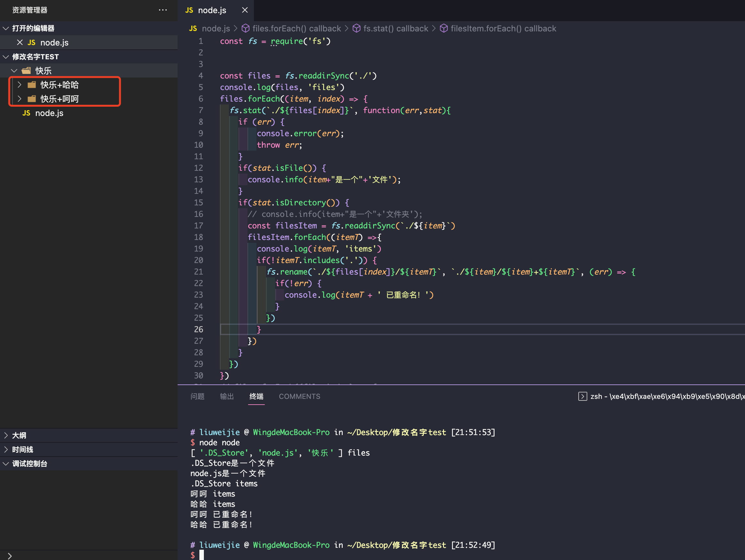Open node.js file in the explorer tree
The height and width of the screenshot is (560, 745).
pos(49,113)
